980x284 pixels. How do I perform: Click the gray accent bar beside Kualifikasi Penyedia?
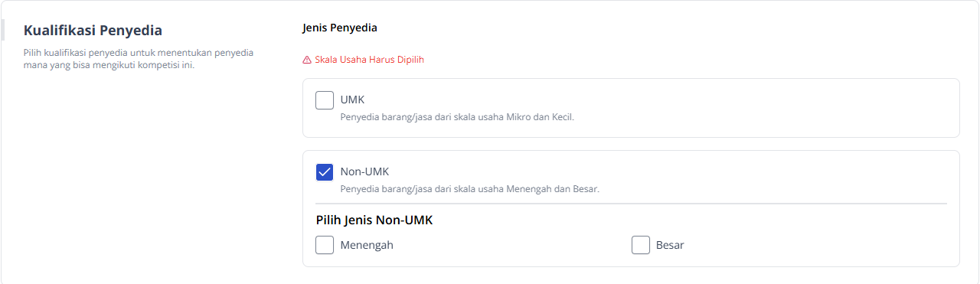click(2, 31)
